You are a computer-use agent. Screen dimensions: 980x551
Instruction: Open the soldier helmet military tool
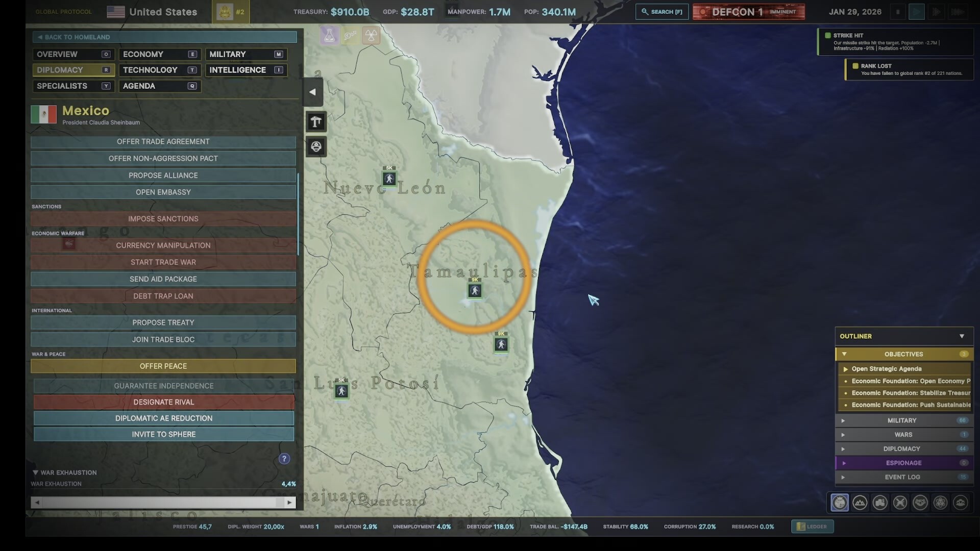[316, 147]
